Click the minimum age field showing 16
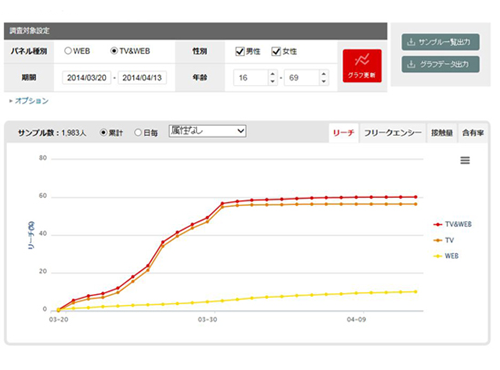This screenshot has height=370, width=500. [251, 78]
